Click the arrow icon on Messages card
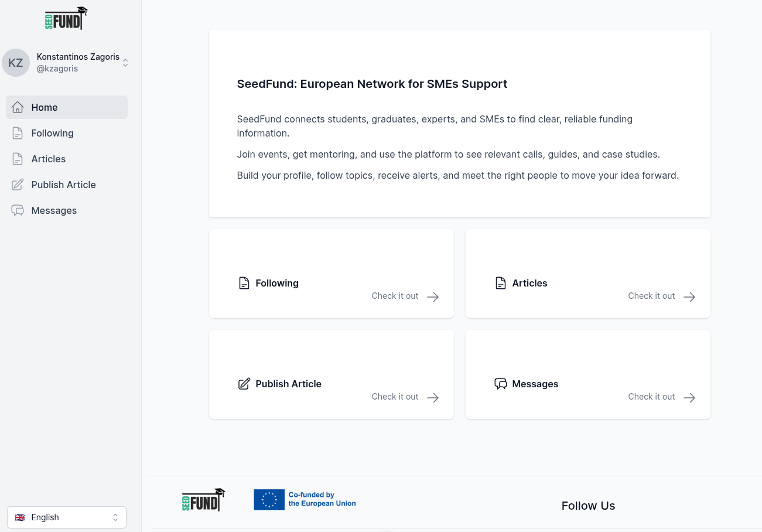The image size is (762, 532). point(689,398)
